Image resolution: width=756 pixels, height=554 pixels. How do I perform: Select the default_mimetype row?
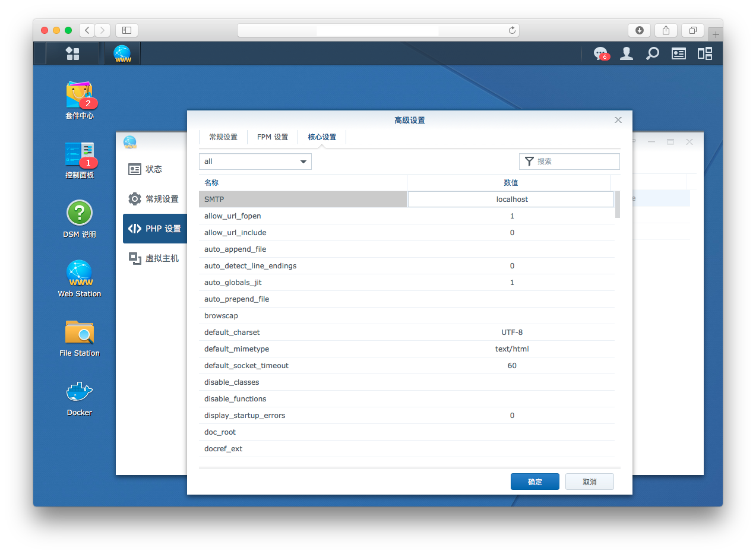pos(406,349)
